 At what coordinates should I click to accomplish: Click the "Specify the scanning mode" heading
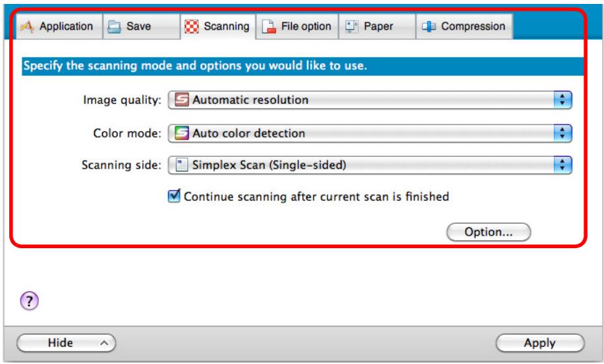click(196, 66)
